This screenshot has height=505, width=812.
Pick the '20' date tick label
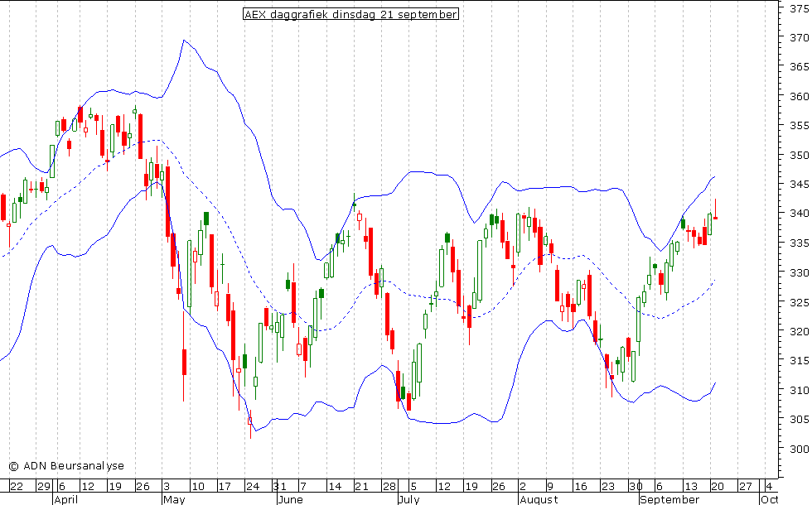[718, 487]
